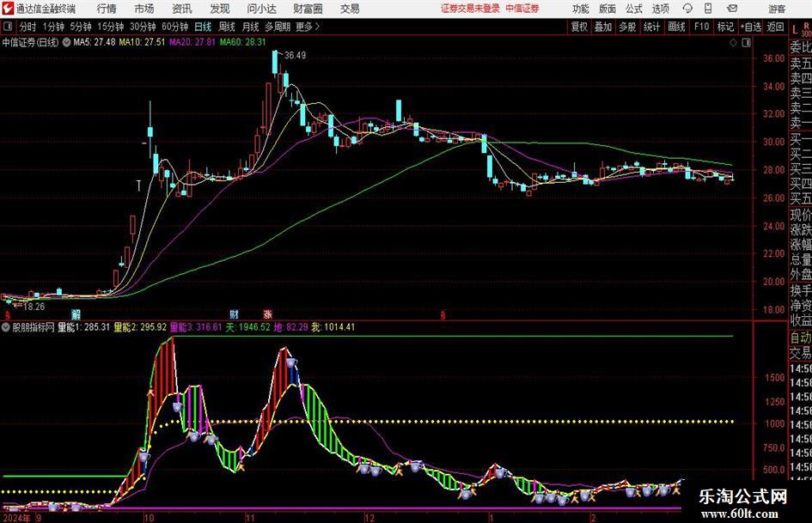Click the 涨 event marker icon

tap(268, 314)
